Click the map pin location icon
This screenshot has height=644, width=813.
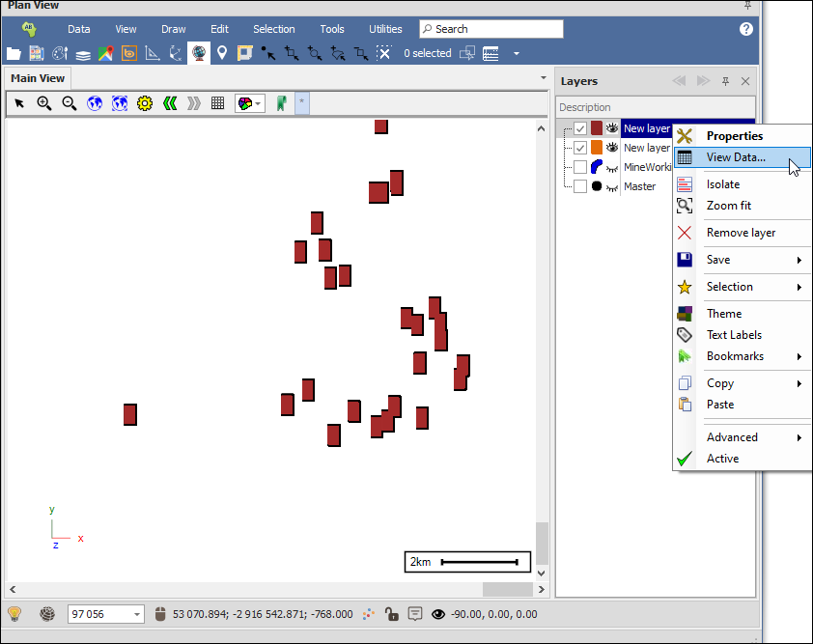pyautogui.click(x=222, y=54)
